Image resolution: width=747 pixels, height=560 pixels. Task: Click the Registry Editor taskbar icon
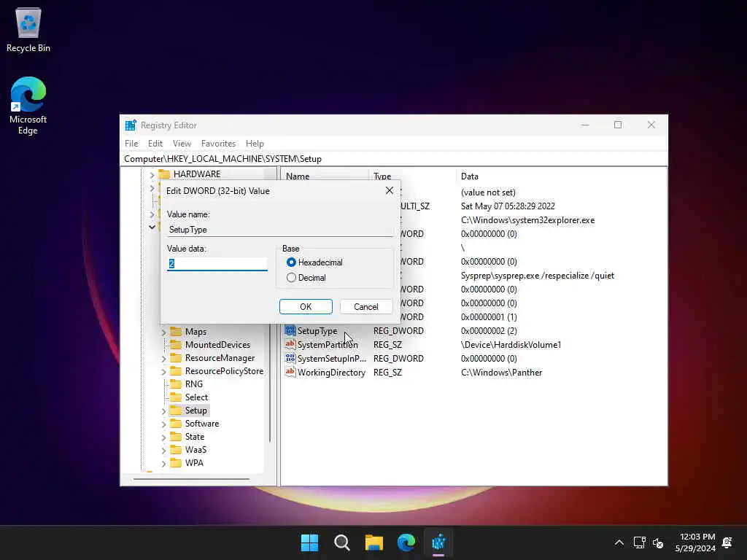[438, 542]
